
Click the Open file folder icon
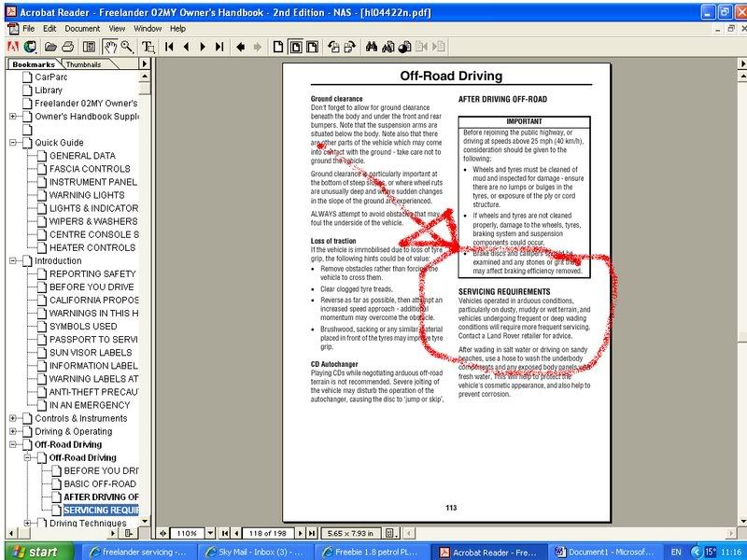coord(50,47)
